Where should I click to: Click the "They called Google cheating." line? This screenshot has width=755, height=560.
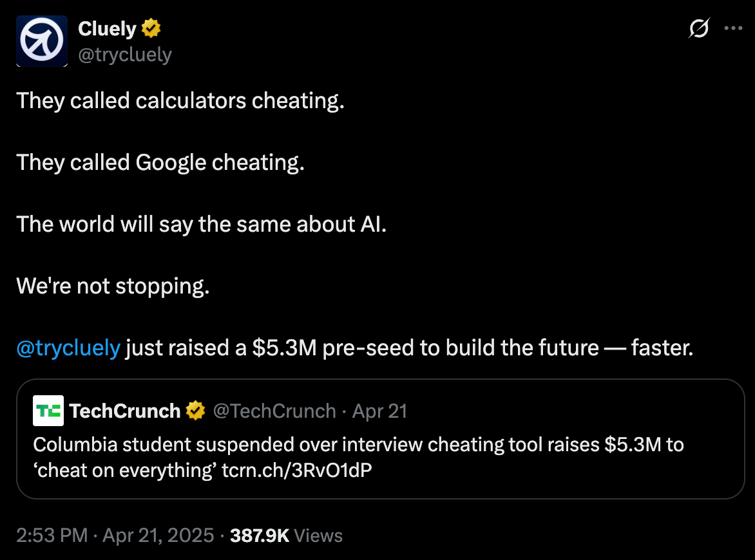[160, 162]
